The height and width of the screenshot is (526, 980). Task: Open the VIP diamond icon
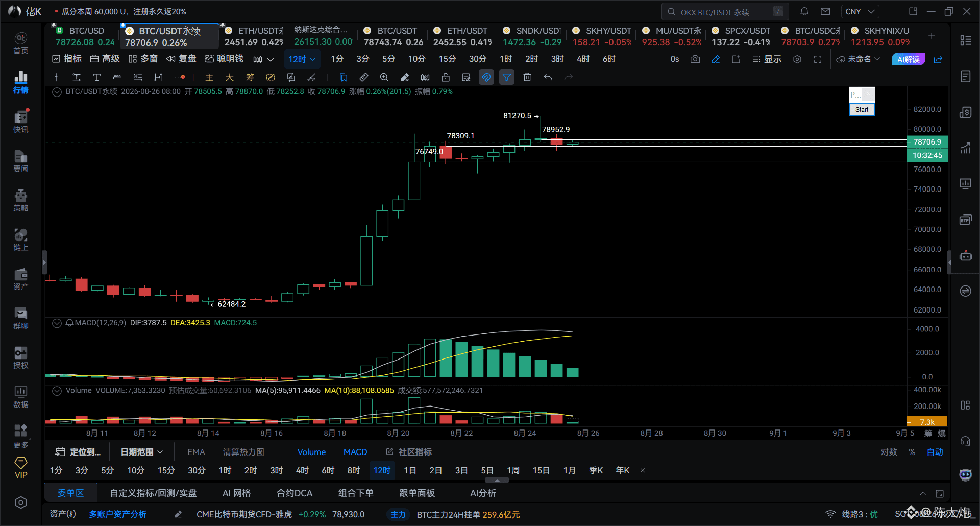(x=21, y=468)
